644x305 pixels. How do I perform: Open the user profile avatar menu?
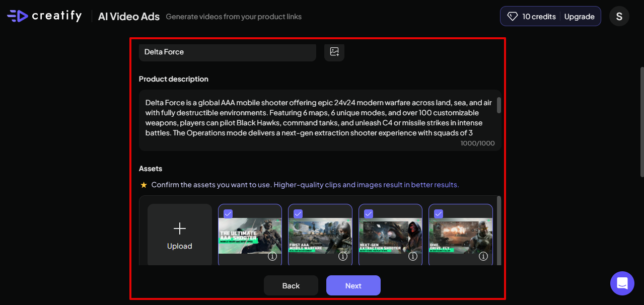coord(619,16)
